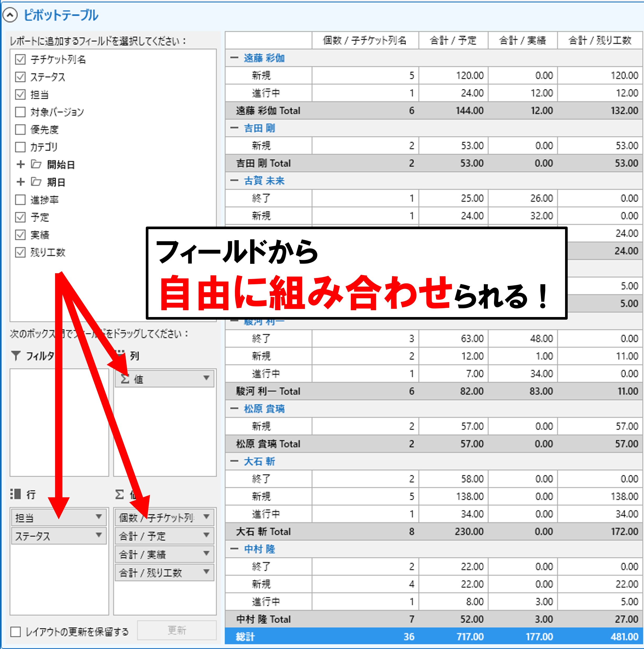Click the 期日 folder icon
644x649 pixels.
click(36, 182)
